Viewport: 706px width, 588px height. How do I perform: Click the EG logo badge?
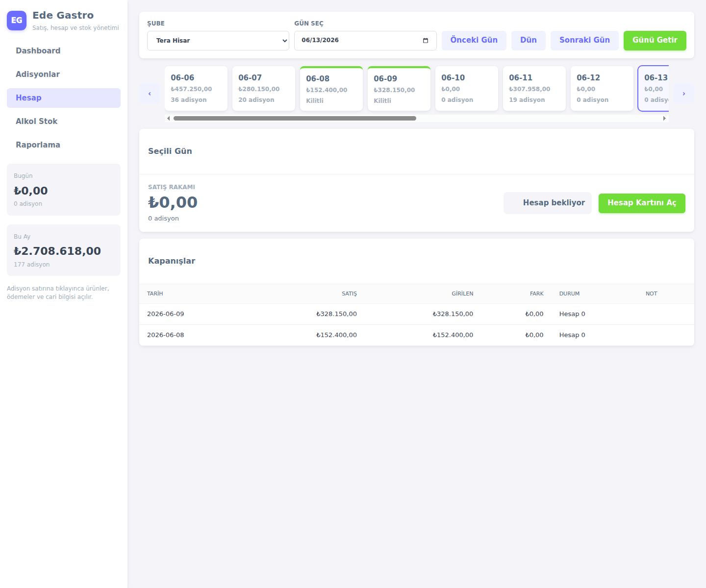point(17,21)
